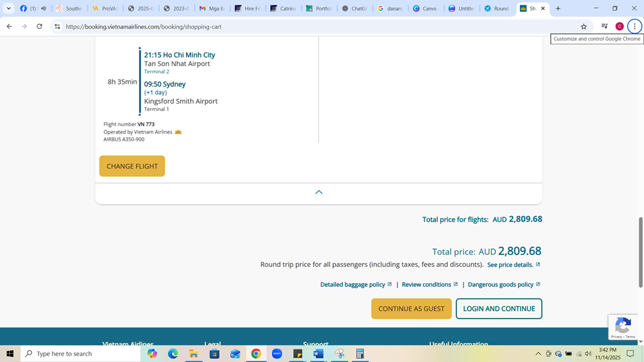Viewport: 644px width, 362px height.
Task: Open Copilot from the taskbar
Action: point(153,353)
